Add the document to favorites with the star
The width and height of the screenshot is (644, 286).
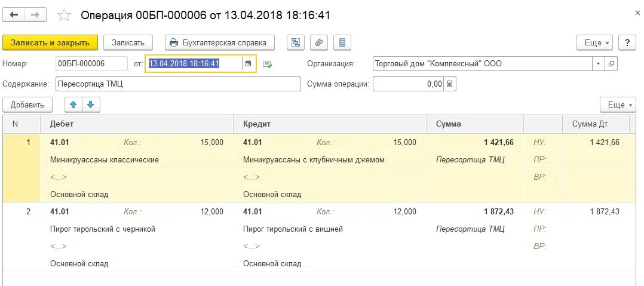click(x=64, y=16)
